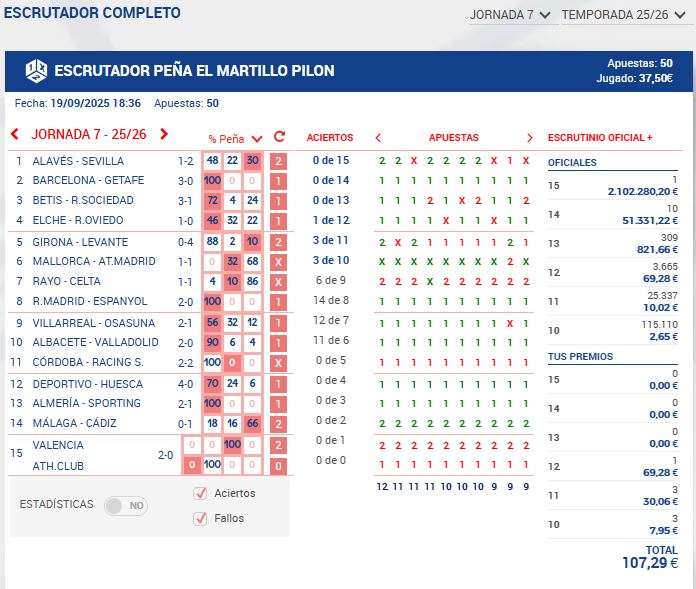The width and height of the screenshot is (696, 589).
Task: Click the 0-4 score of Girona - Levante
Action: click(x=186, y=243)
